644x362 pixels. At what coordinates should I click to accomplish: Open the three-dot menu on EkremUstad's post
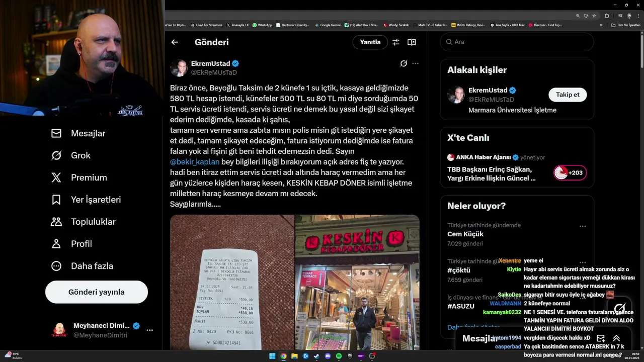point(415,63)
